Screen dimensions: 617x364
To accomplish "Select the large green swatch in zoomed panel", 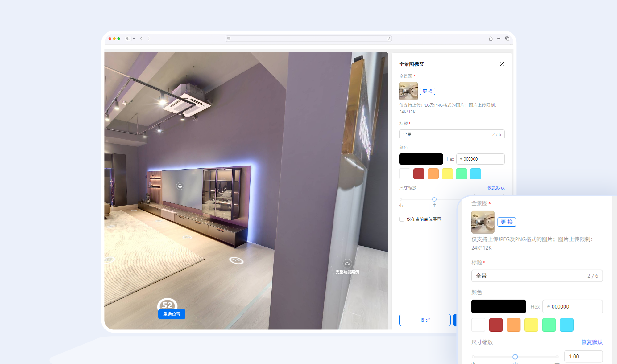I will click(549, 325).
